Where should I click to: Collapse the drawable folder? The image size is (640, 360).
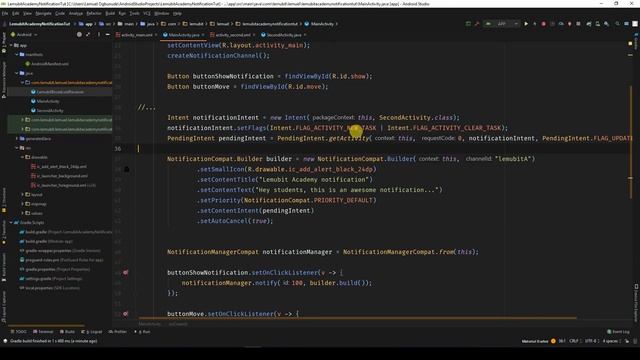22,157
